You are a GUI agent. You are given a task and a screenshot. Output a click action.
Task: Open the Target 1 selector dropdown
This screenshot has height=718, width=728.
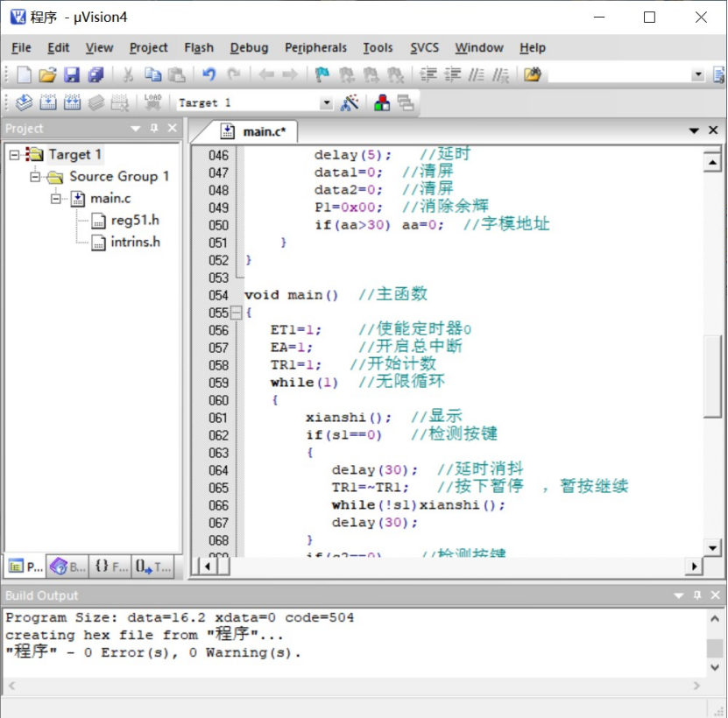[327, 102]
